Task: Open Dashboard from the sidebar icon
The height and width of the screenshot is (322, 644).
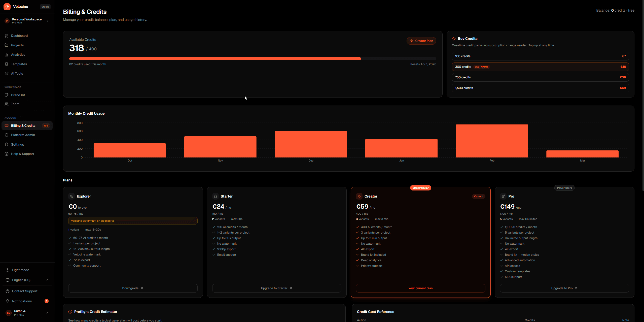Action: point(7,36)
